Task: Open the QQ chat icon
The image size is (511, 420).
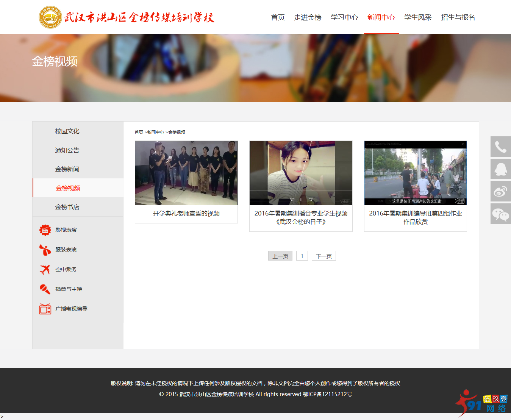Action: tap(500, 169)
